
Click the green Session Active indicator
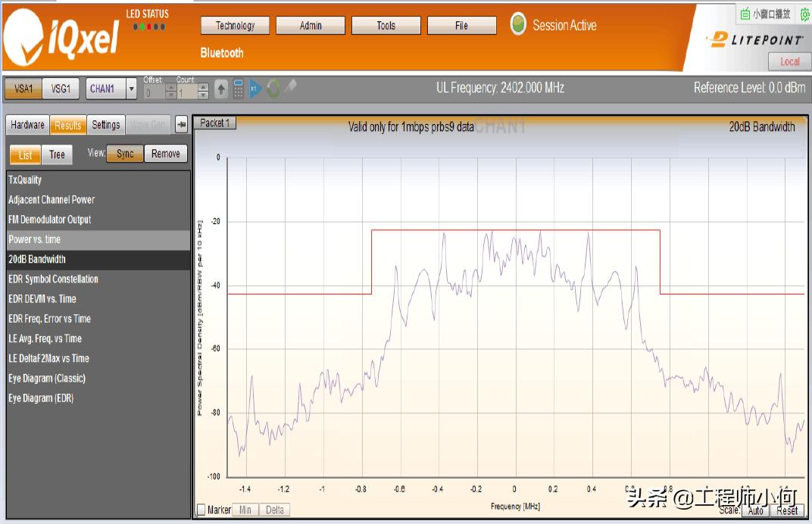[518, 23]
